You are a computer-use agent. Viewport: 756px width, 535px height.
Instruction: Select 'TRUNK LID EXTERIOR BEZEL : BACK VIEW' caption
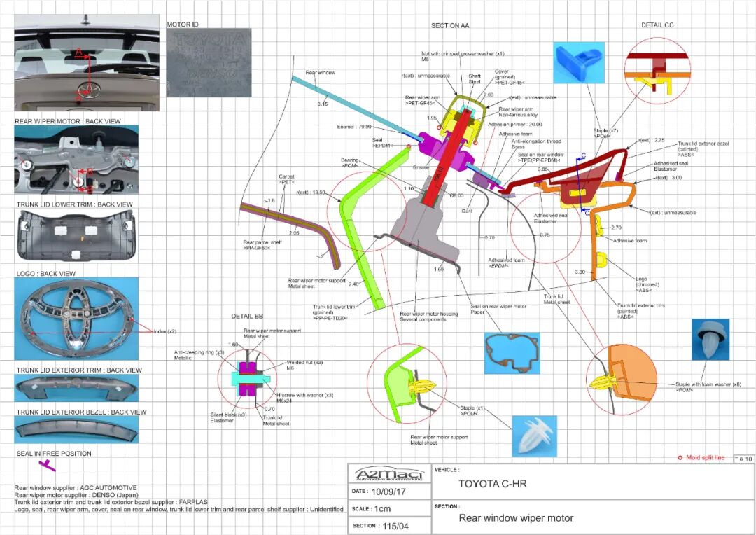point(81,412)
